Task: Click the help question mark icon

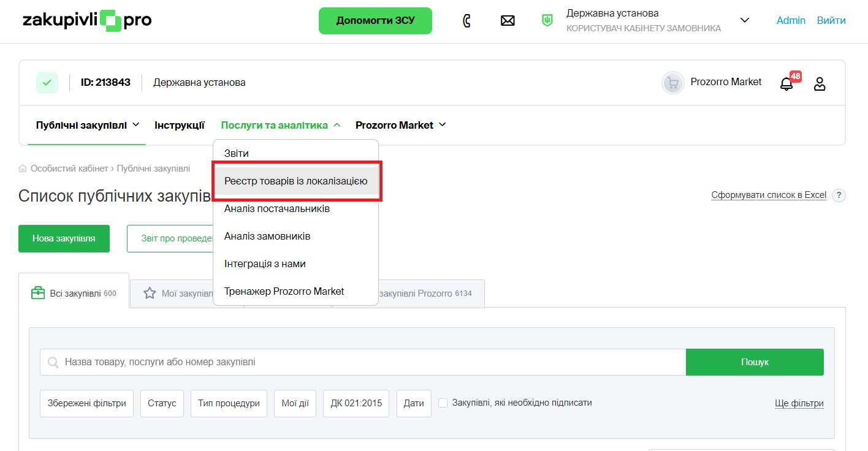Action: point(839,195)
